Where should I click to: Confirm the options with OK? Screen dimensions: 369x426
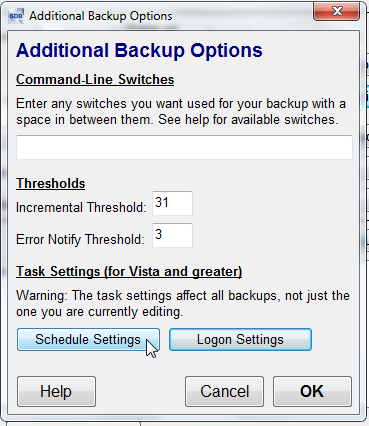pos(312,391)
